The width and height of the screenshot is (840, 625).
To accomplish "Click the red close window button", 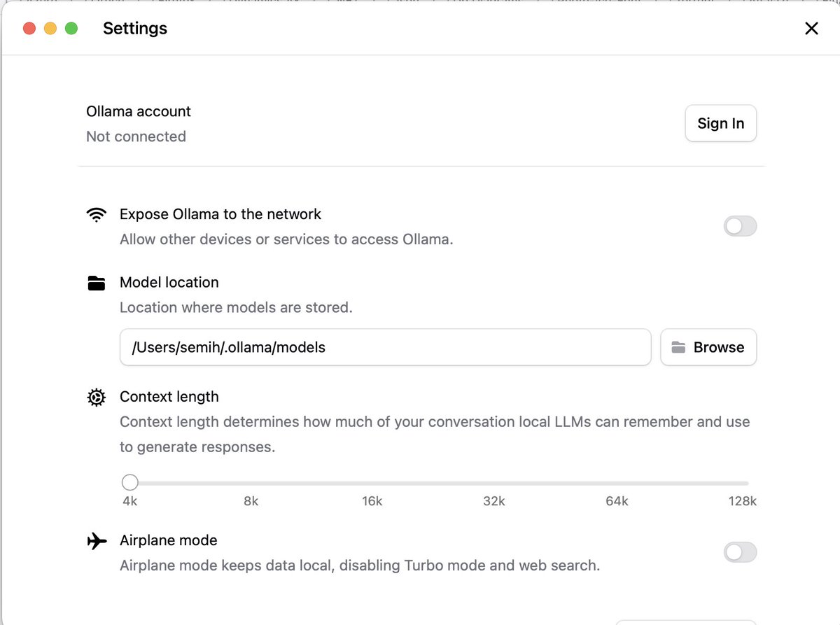I will coord(29,29).
